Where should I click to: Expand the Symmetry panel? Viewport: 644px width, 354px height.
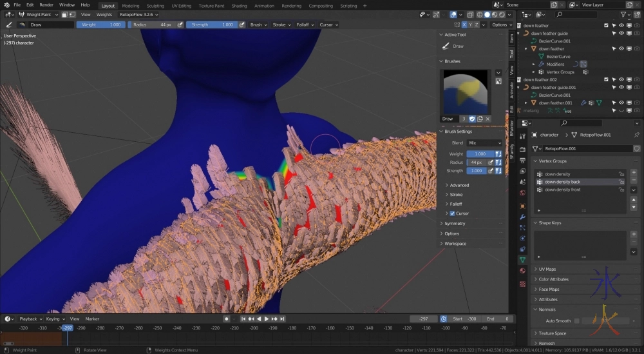pos(455,224)
